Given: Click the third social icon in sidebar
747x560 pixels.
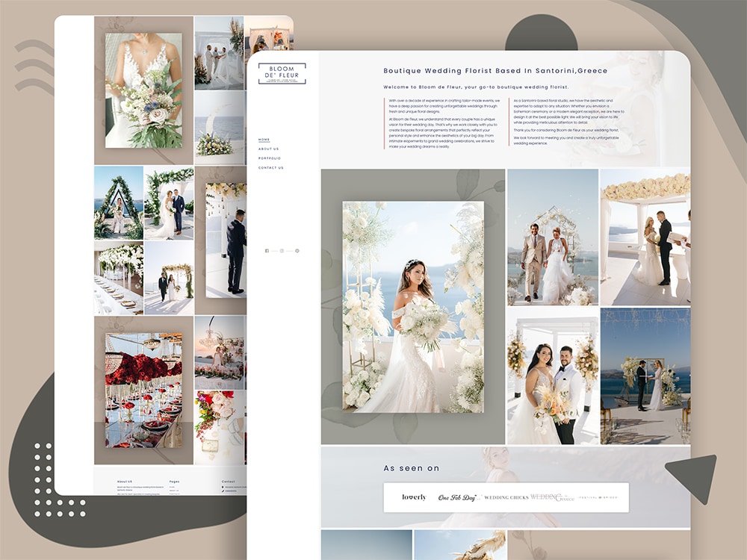Looking at the screenshot, I should (x=297, y=251).
